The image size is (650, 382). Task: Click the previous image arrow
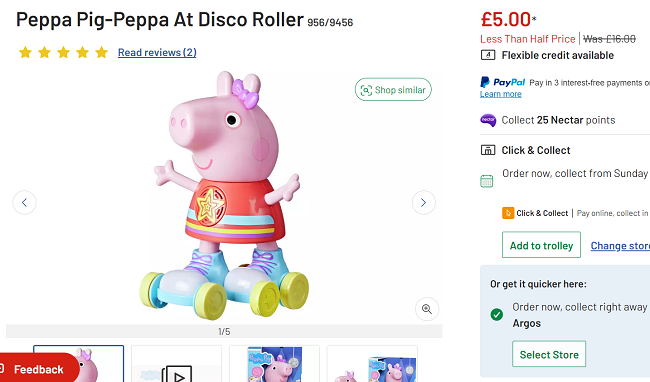pyautogui.click(x=24, y=203)
